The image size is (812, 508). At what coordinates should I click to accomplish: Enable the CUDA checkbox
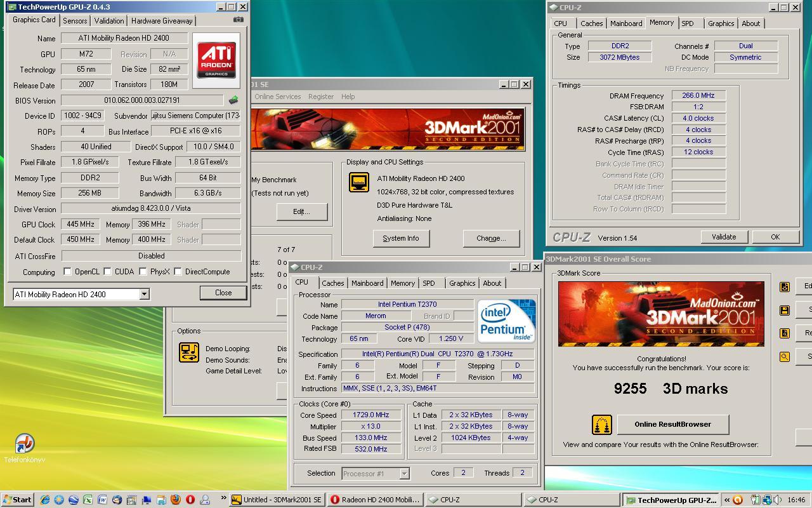coord(107,272)
